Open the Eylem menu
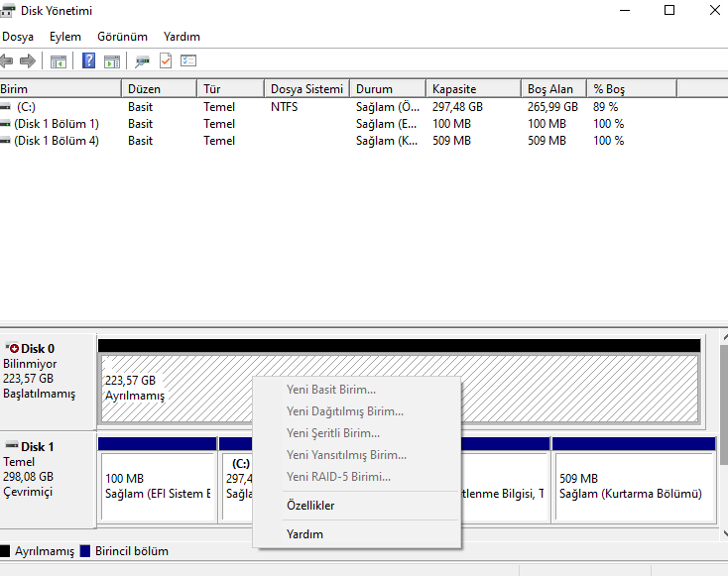 pos(65,37)
